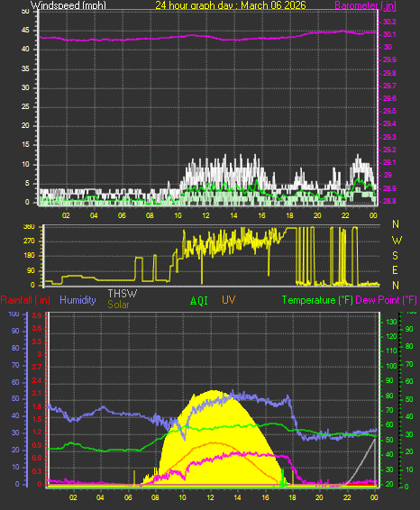Click the "08" hour label under the bottom chart
The height and width of the screenshot is (510, 420).
tap(155, 497)
